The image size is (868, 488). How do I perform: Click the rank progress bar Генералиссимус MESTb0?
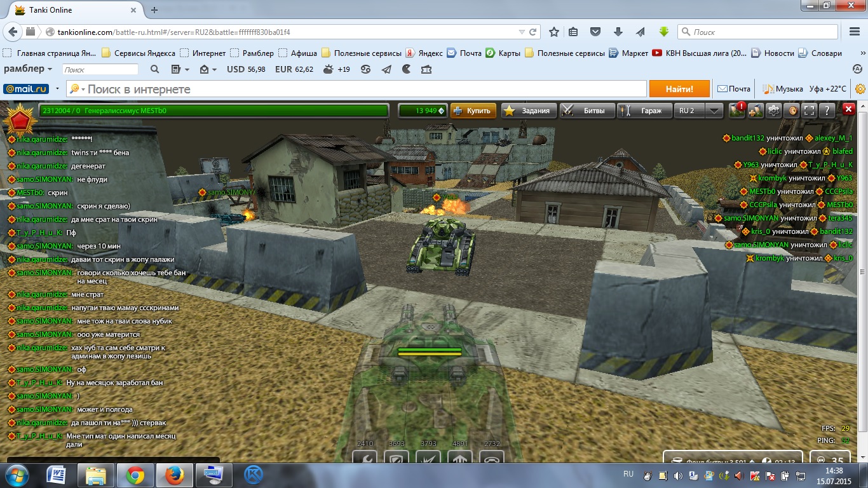coord(214,111)
